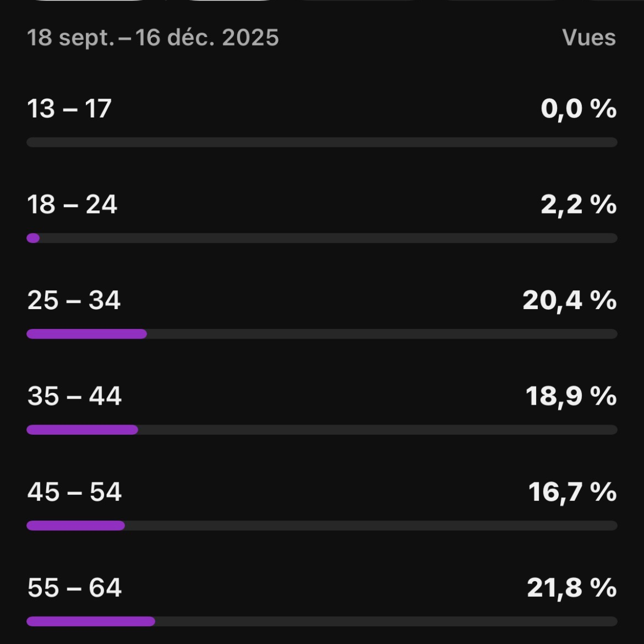Tap the Vues column header

click(589, 38)
